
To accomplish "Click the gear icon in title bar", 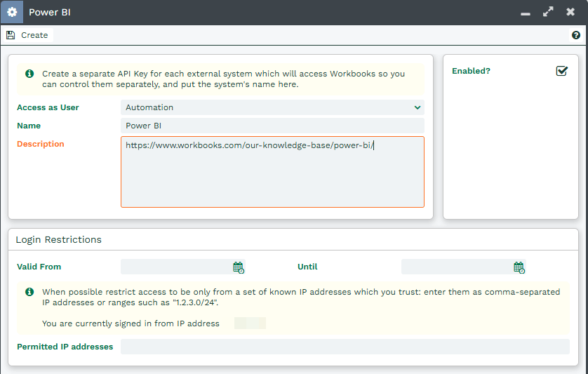I will pos(12,12).
